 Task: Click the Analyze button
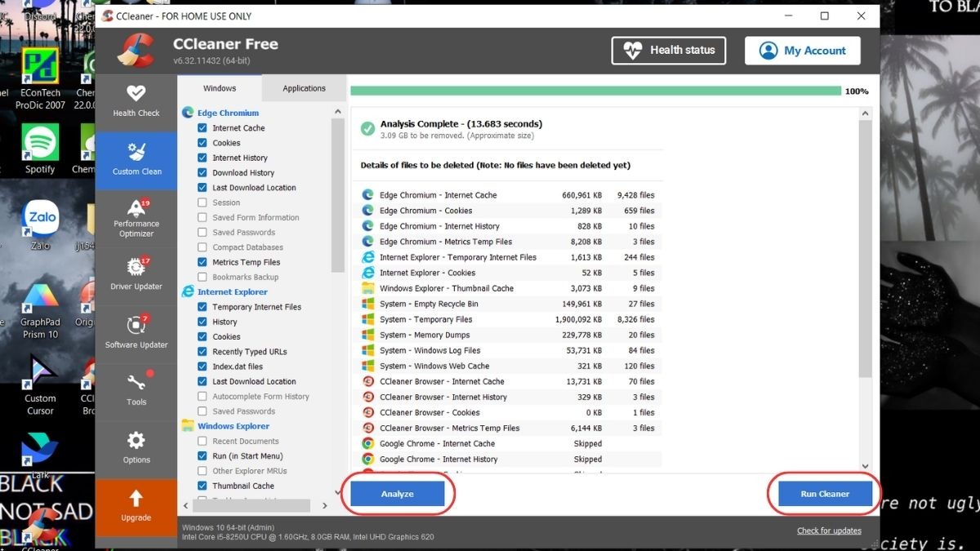click(398, 494)
